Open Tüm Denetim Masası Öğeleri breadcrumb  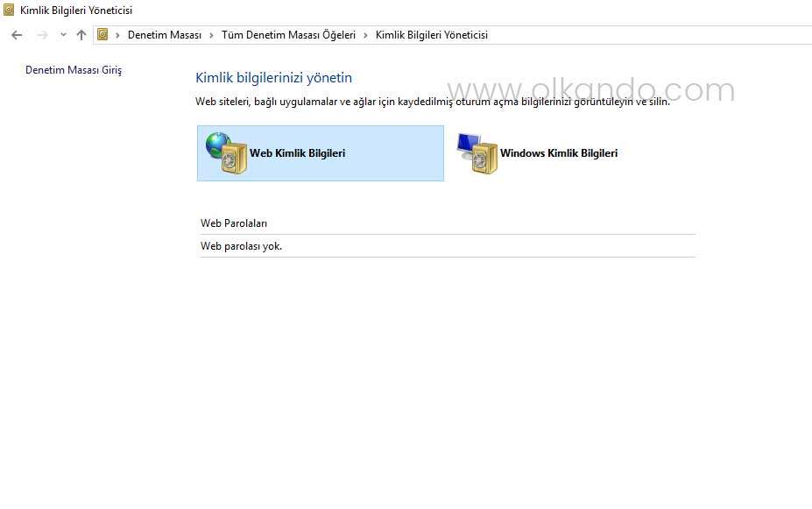(288, 35)
